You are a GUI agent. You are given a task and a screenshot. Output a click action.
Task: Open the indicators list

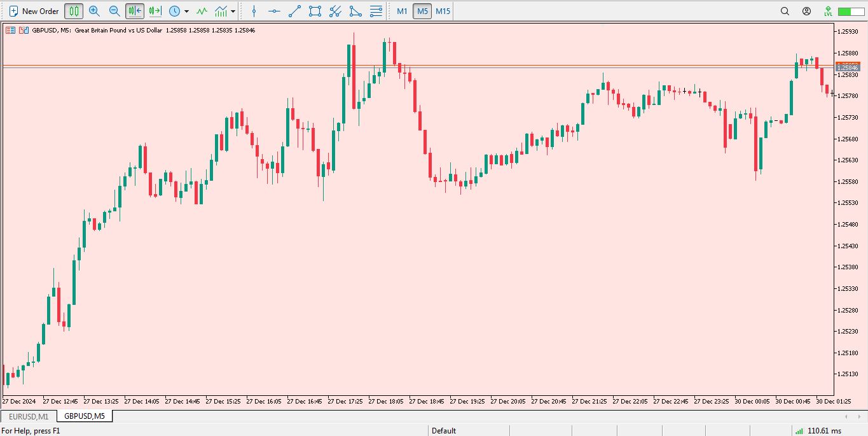click(x=202, y=11)
